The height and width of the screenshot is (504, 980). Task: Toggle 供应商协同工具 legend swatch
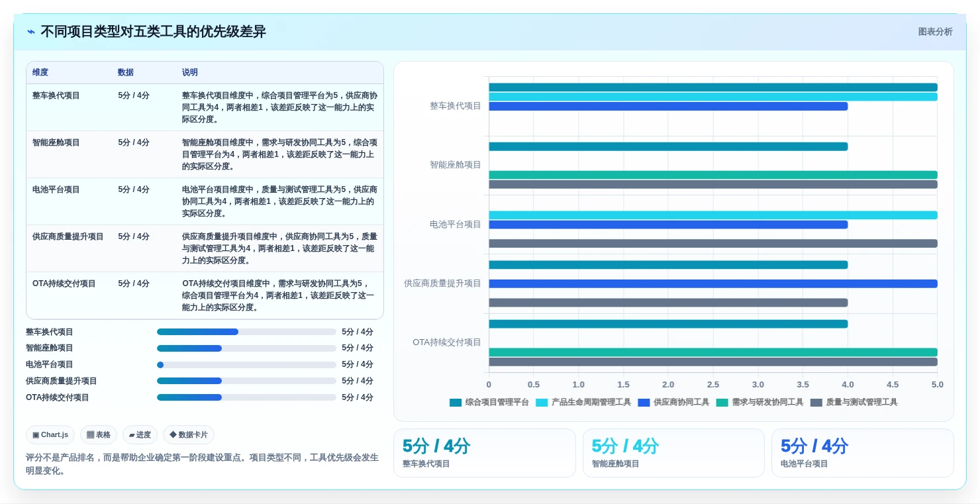tap(644, 402)
